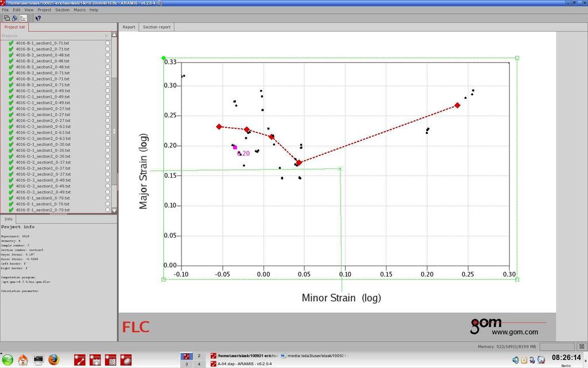Select the Project list tab
Viewport: 588px width, 368px height.
[x=14, y=27]
